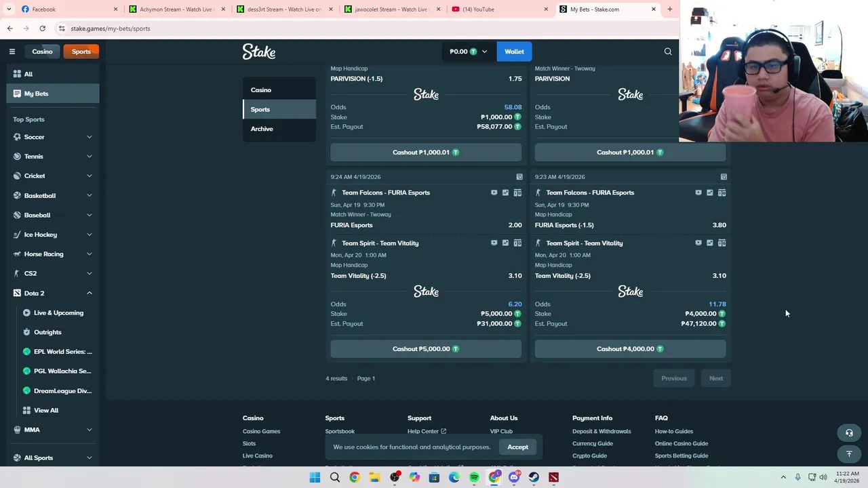Open scoreboard icon for Spirit-Vitality in 9:24 bet
The height and width of the screenshot is (488, 868).
pyautogui.click(x=517, y=243)
